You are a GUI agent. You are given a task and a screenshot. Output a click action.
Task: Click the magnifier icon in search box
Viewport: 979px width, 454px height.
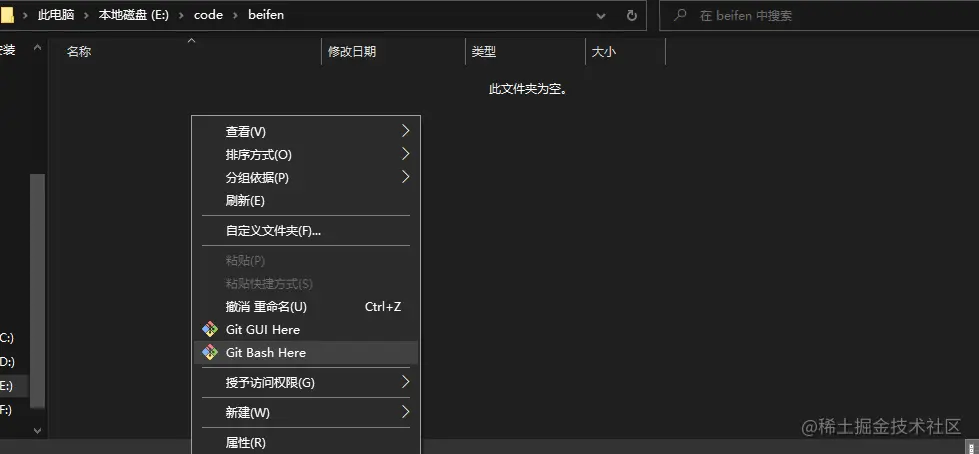(x=681, y=15)
